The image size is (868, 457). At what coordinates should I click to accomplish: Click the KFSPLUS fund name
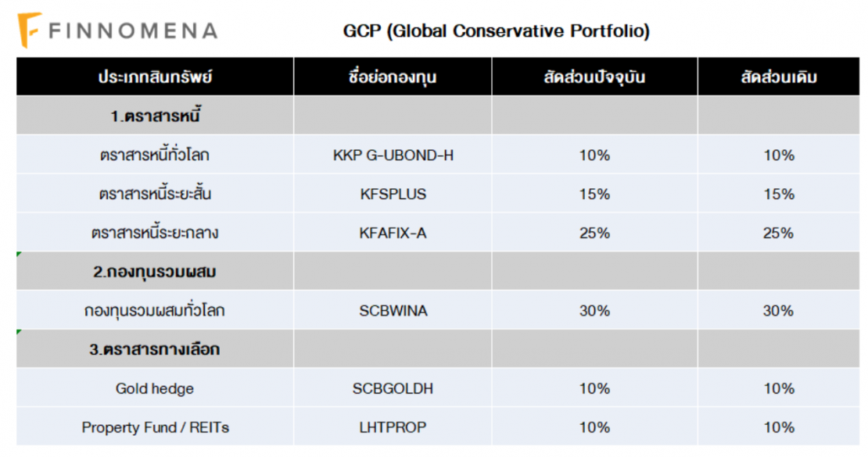tap(393, 195)
